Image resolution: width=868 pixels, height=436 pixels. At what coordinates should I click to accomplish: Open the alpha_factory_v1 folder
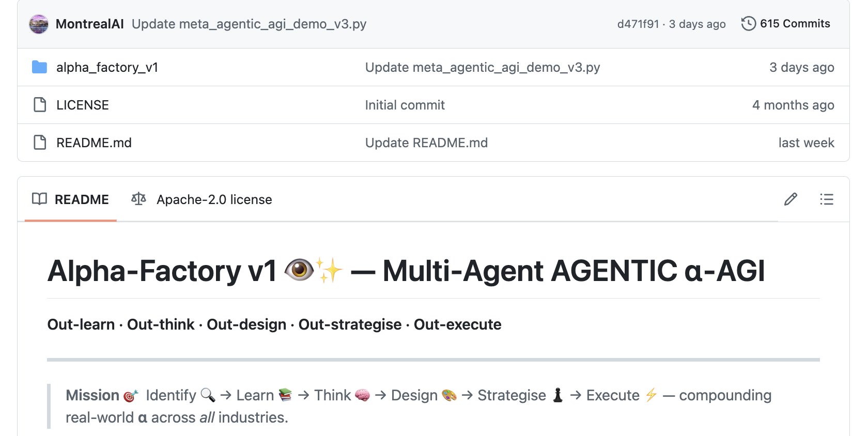107,68
